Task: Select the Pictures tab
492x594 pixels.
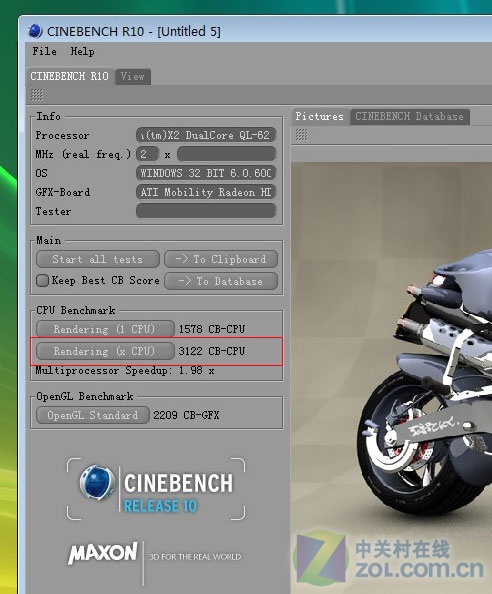Action: click(x=320, y=116)
